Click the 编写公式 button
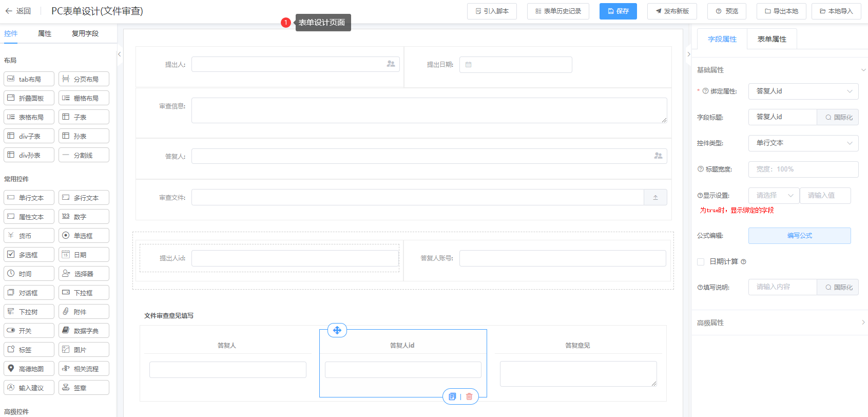The height and width of the screenshot is (417, 868). coord(799,236)
